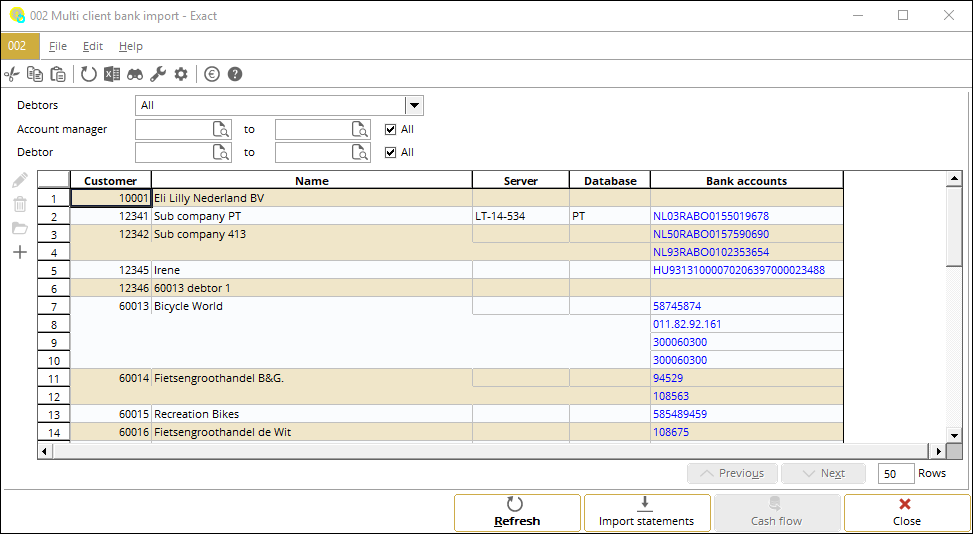This screenshot has height=534, width=973.
Task: Click the Exact application icon in title bar
Action: tap(17, 15)
